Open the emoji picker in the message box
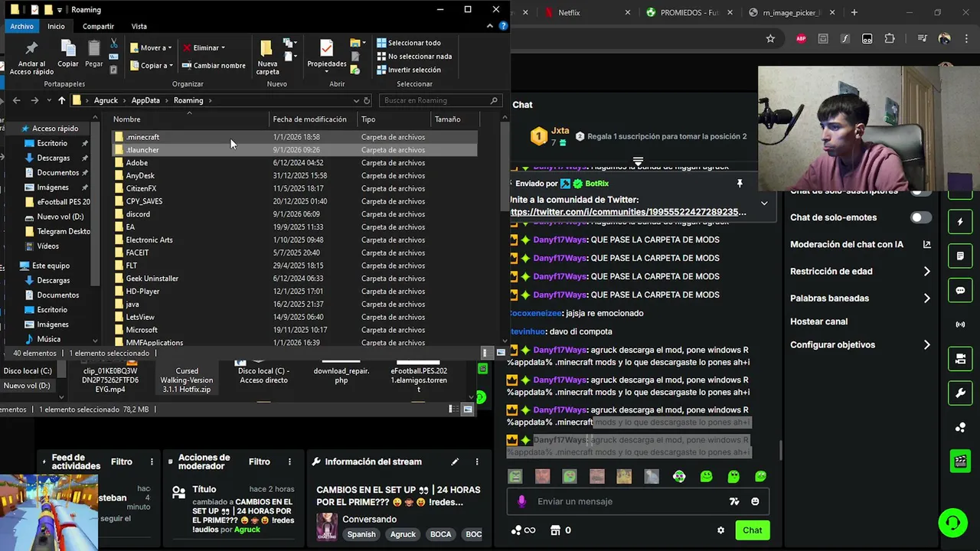Screen dimensions: 980x551 [755, 501]
